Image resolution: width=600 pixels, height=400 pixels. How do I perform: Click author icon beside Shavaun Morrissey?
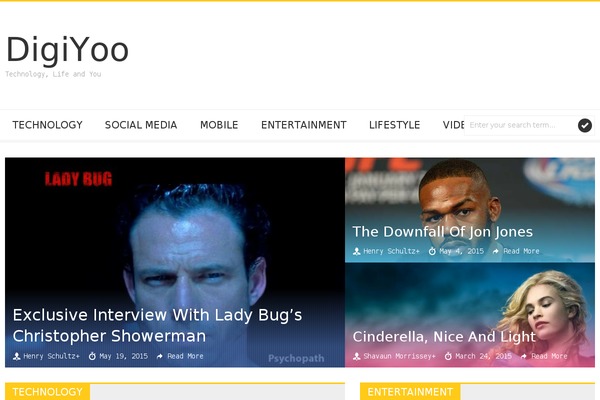tap(357, 356)
